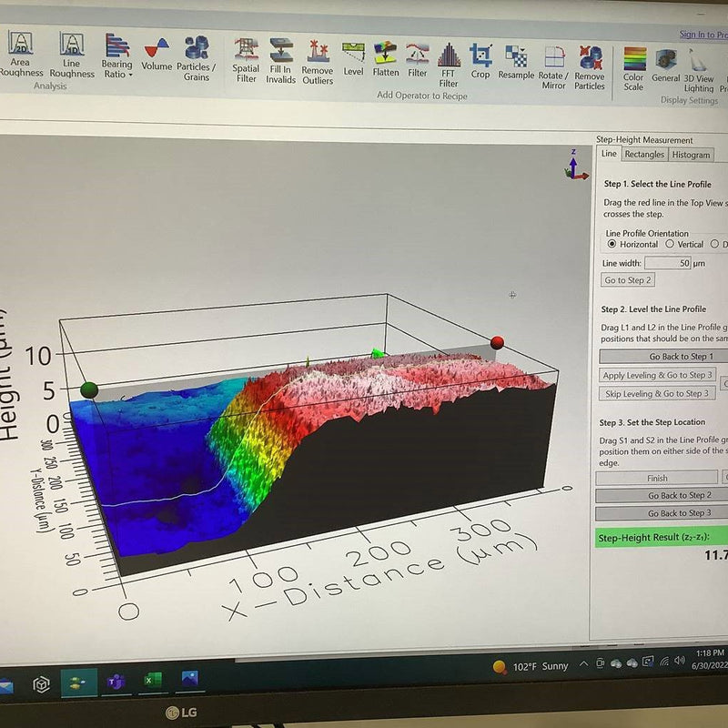
Task: Add the Level operator to recipe
Action: [353, 59]
